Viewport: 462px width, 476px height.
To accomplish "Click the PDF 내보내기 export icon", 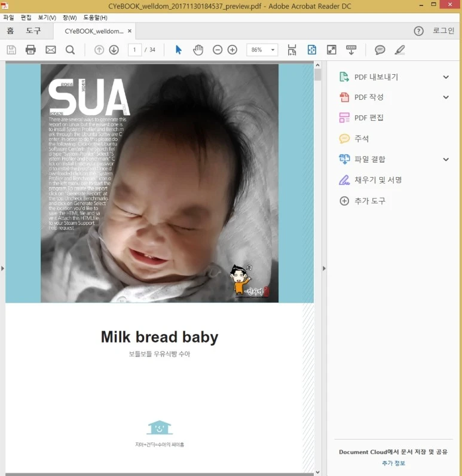I will click(x=344, y=77).
